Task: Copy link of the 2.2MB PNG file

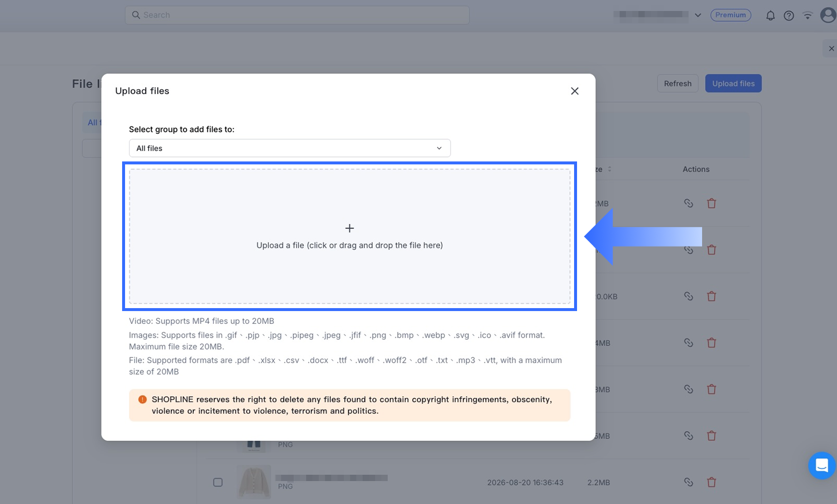Action: (688, 482)
